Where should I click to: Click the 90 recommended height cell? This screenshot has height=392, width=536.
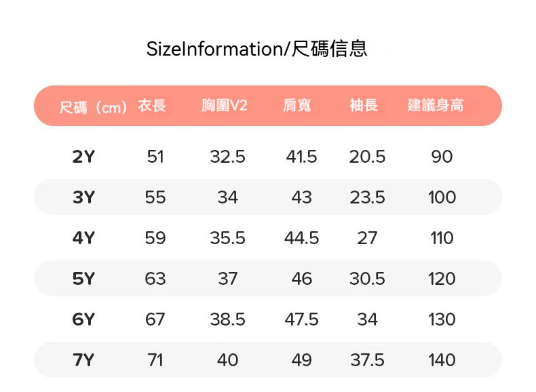(442, 157)
